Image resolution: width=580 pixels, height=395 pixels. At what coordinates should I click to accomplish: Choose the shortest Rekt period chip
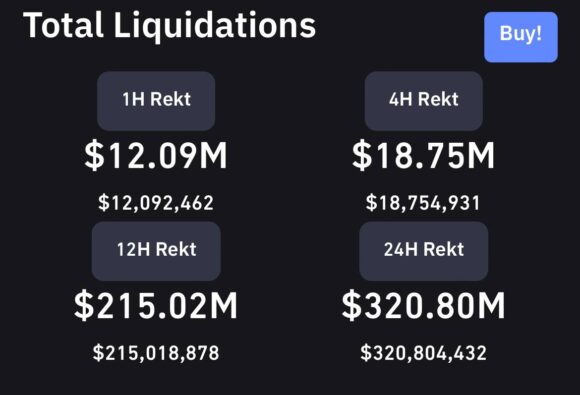click(156, 101)
